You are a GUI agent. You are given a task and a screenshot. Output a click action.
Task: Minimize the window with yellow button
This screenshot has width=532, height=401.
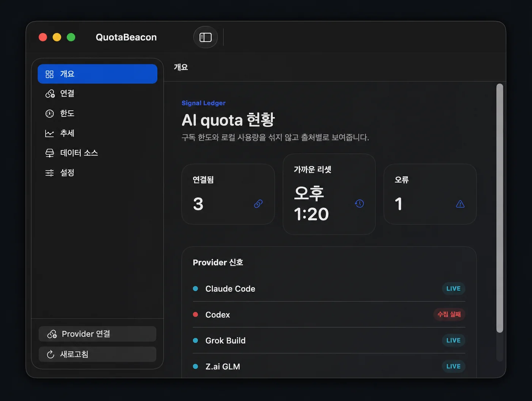[57, 37]
